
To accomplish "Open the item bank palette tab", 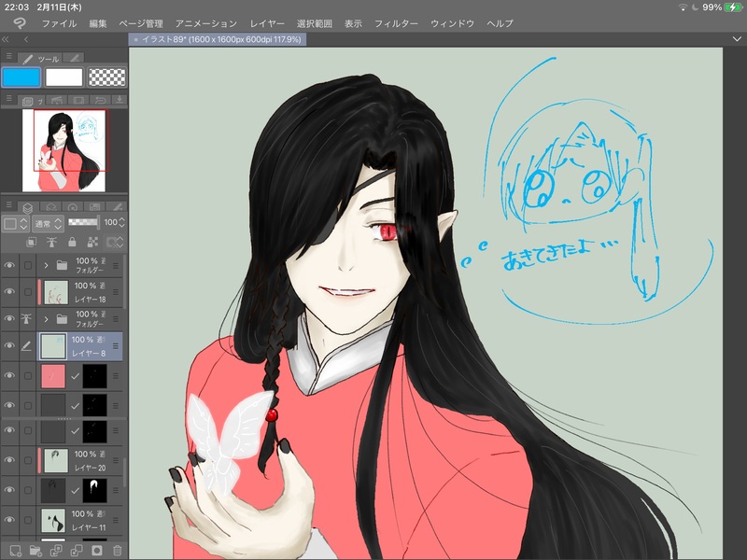I will (78, 100).
